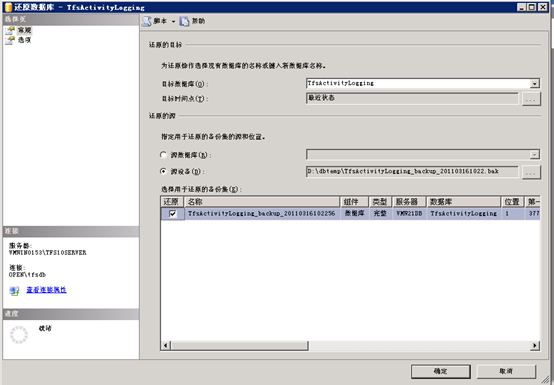Click the TfsActivityLogging database cell in grid
554x385 pixels.
tap(464, 213)
